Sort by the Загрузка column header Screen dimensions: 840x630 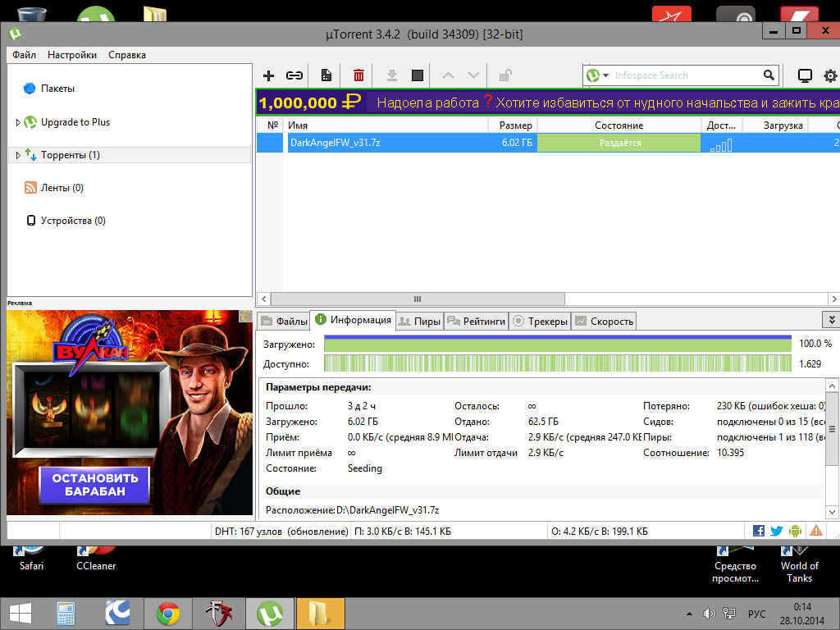pos(774,126)
